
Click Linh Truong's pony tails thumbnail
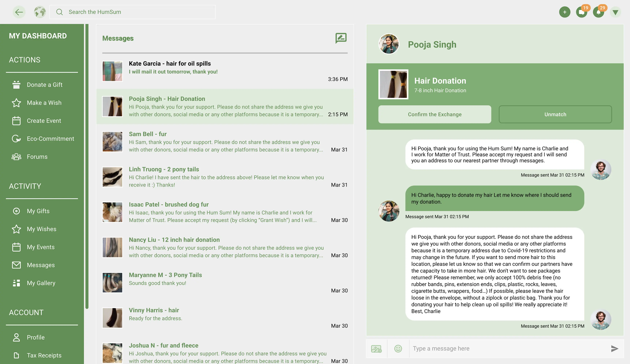(112, 177)
